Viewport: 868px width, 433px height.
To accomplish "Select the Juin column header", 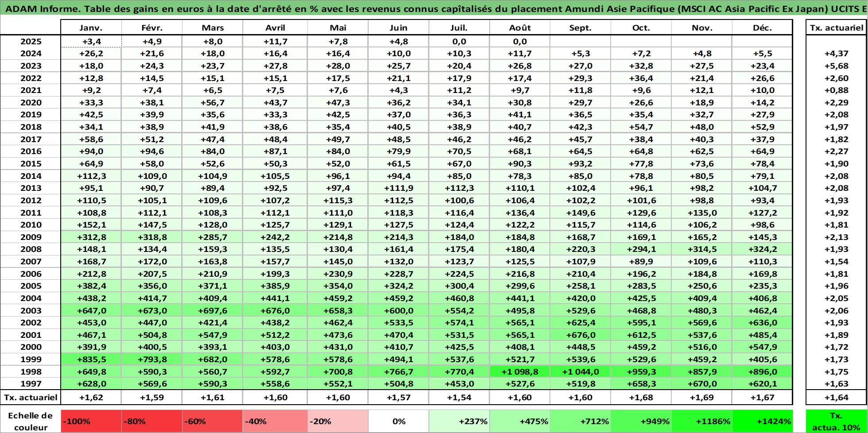I will click(398, 27).
